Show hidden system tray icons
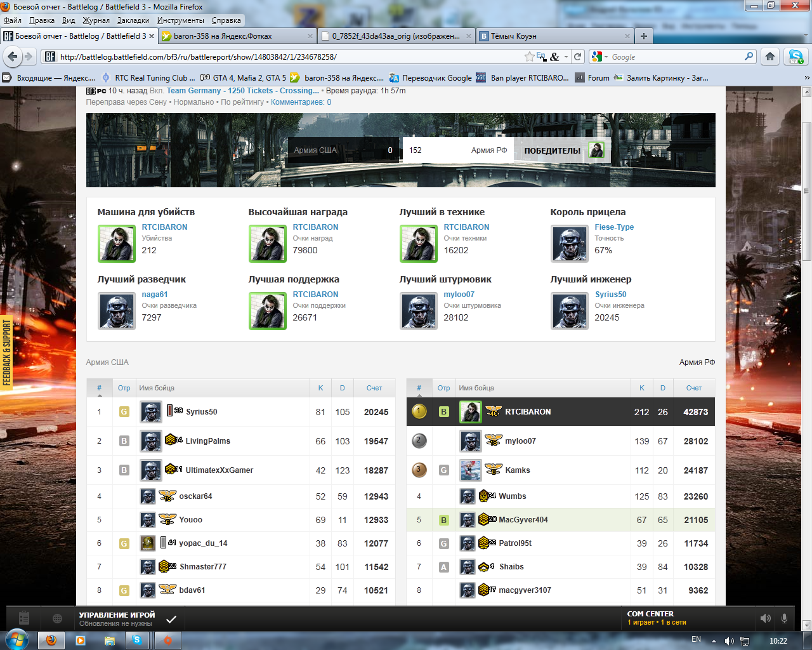 point(714,640)
